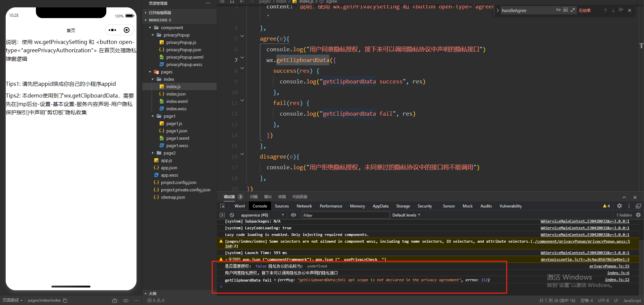Click the LF line ending indicator
This screenshot has width=644, height=305.
(x=616, y=301)
